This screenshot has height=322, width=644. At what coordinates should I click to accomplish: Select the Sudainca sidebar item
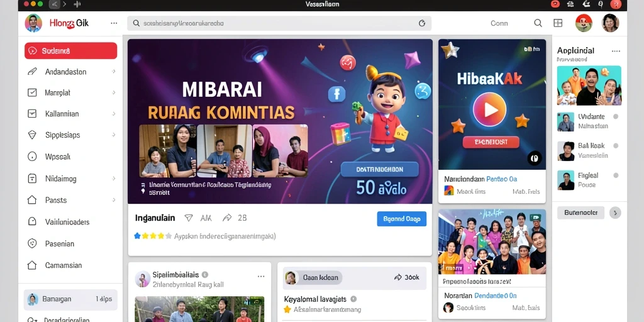coord(70,51)
